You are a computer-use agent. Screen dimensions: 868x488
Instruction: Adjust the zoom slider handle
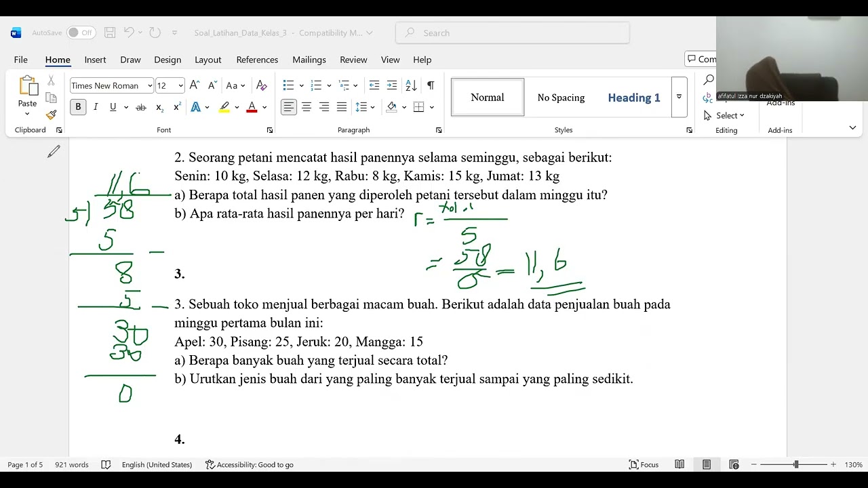796,464
